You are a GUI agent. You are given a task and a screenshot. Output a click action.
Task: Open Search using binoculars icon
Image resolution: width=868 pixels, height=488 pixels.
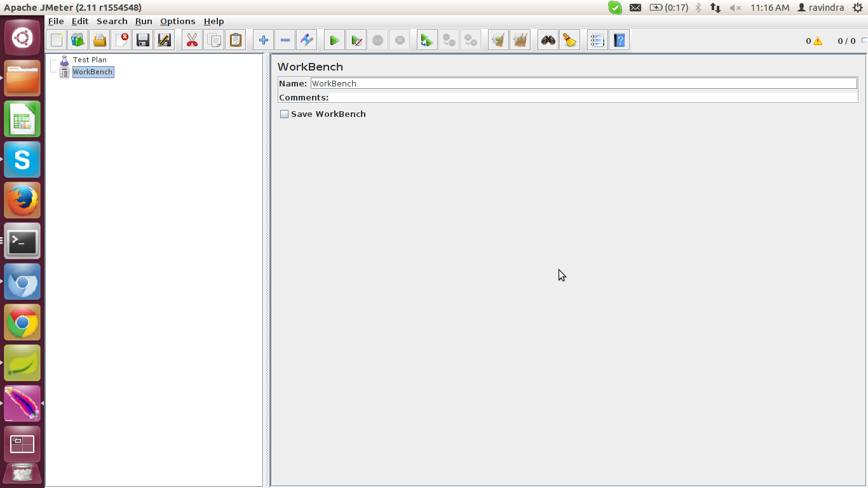click(x=548, y=41)
